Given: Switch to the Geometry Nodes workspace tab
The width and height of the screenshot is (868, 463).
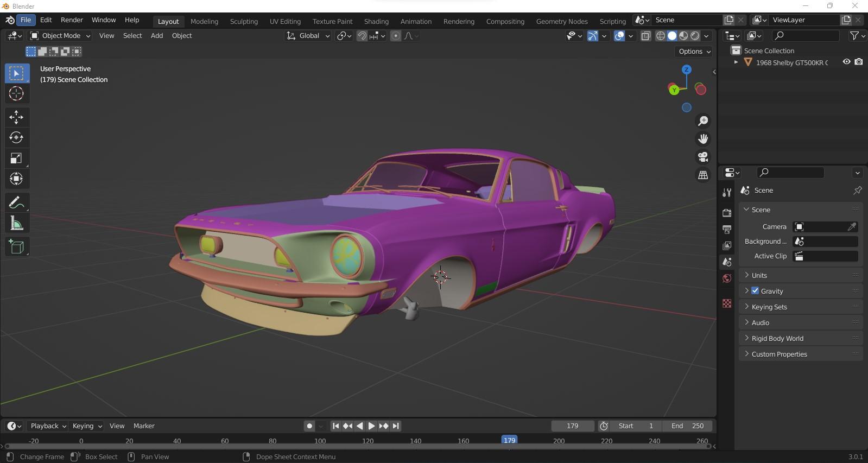Looking at the screenshot, I should tap(562, 21).
